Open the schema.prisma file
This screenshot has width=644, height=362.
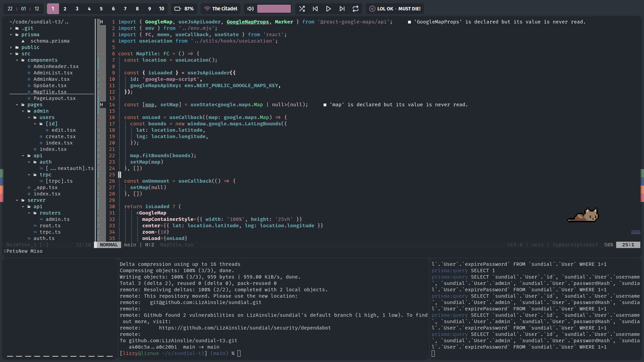tap(50, 41)
